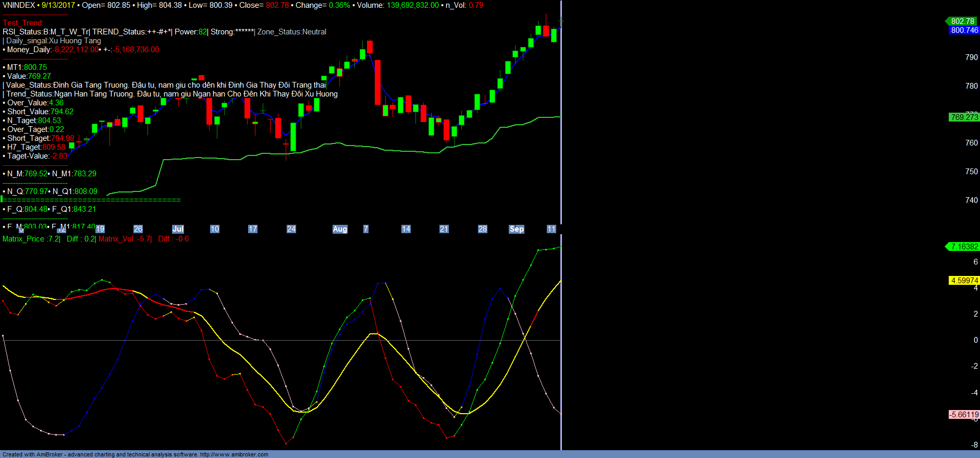The image size is (980, 458).
Task: Click the 790 price axis label
Action: 971,57
